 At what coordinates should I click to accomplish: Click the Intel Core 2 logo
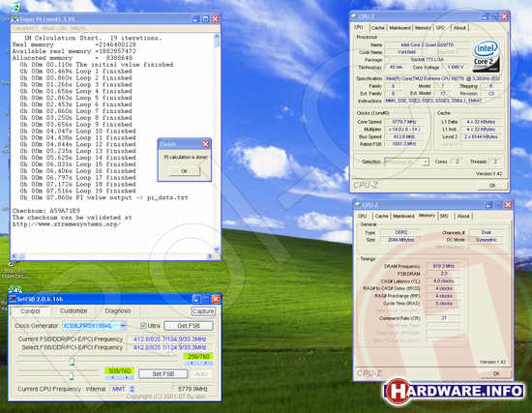click(x=486, y=56)
